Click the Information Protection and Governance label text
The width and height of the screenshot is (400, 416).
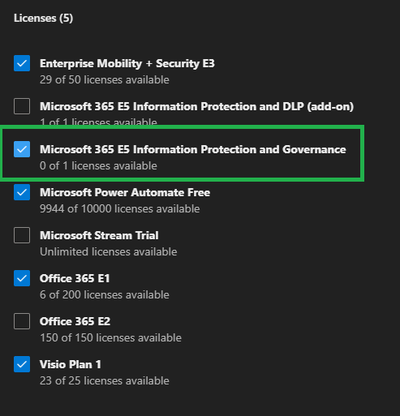click(193, 149)
